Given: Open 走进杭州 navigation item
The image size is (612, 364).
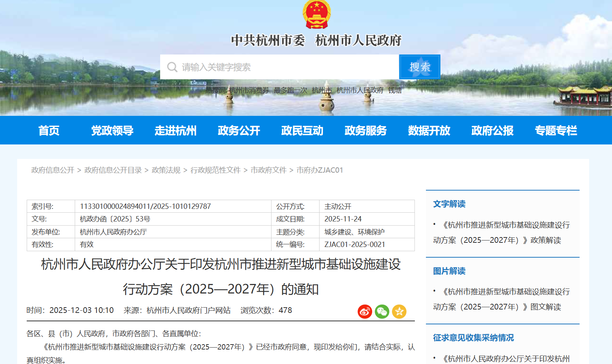Looking at the screenshot, I should click(175, 131).
